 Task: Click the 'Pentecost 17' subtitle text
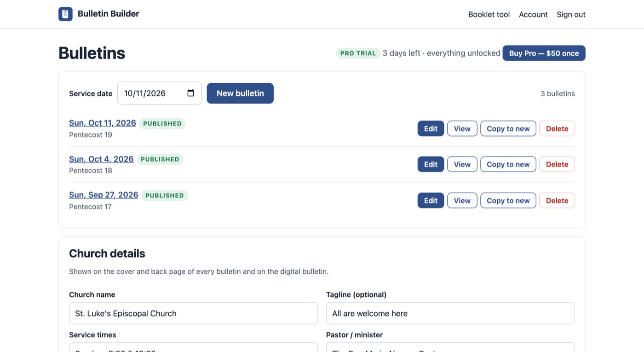pos(90,207)
